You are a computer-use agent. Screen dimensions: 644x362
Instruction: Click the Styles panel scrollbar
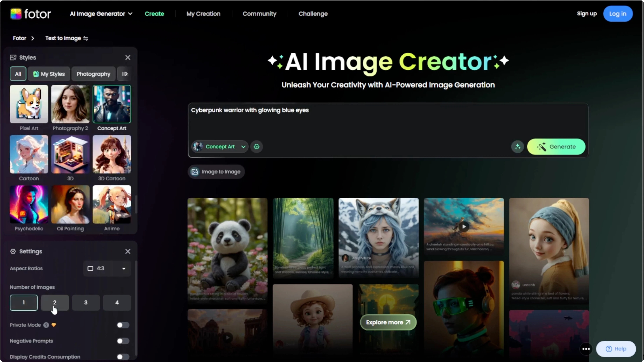click(136, 204)
